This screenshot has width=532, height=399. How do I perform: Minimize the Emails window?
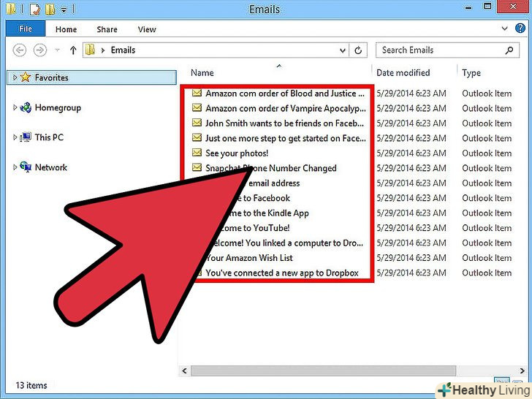(468, 7)
